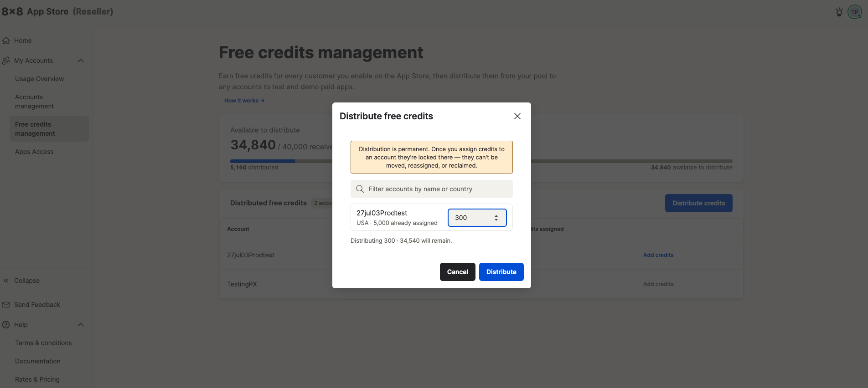Viewport: 868px width, 388px height.
Task: Click the '34,840' available credits value
Action: pyautogui.click(x=253, y=145)
